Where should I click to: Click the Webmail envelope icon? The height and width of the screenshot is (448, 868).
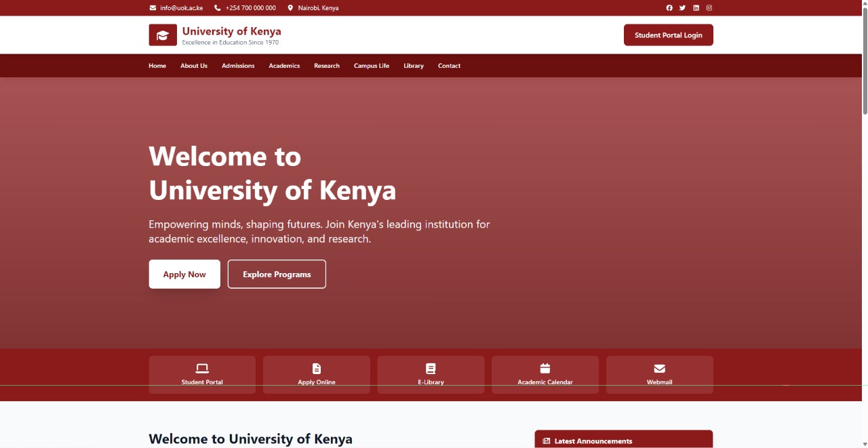(x=659, y=368)
